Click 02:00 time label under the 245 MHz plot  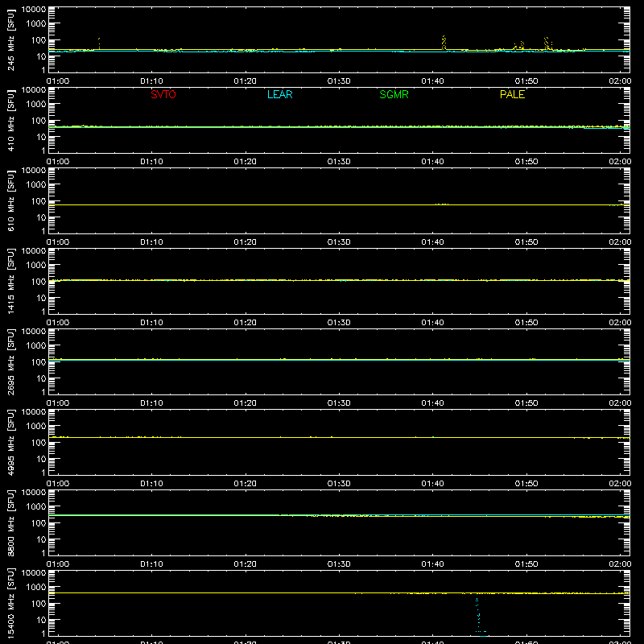(620, 81)
